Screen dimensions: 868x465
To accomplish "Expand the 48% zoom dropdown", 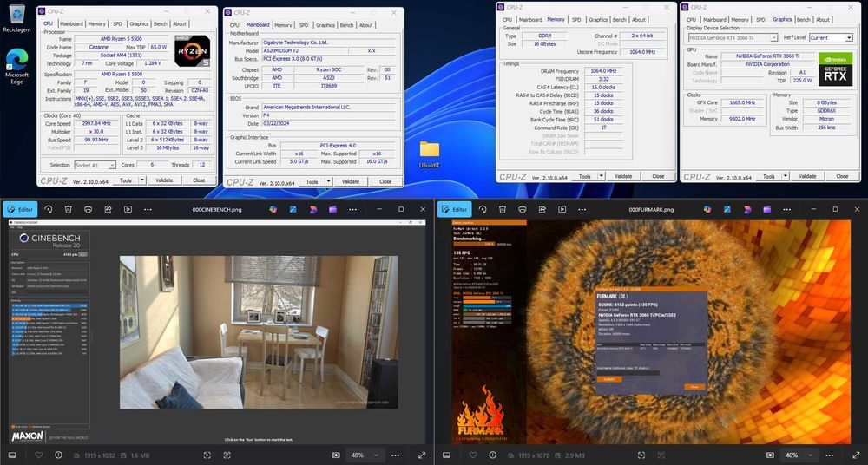I will pyautogui.click(x=377, y=455).
